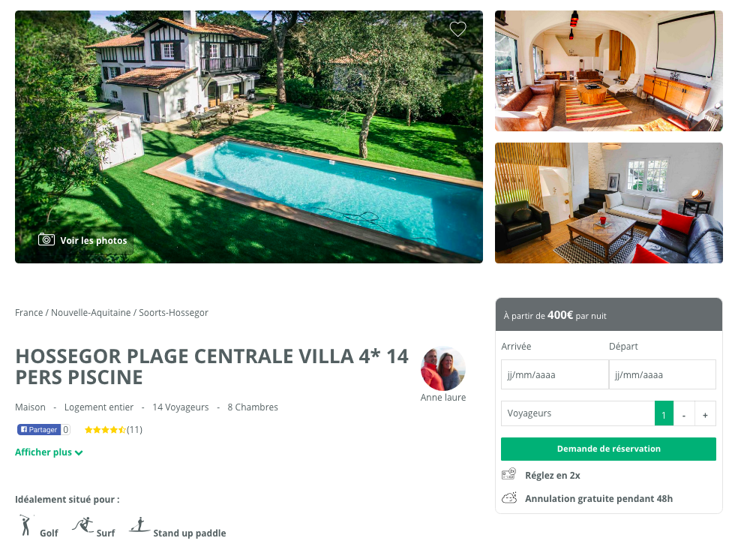Click the Stand up paddle icon
The height and width of the screenshot is (547, 756).
139,524
